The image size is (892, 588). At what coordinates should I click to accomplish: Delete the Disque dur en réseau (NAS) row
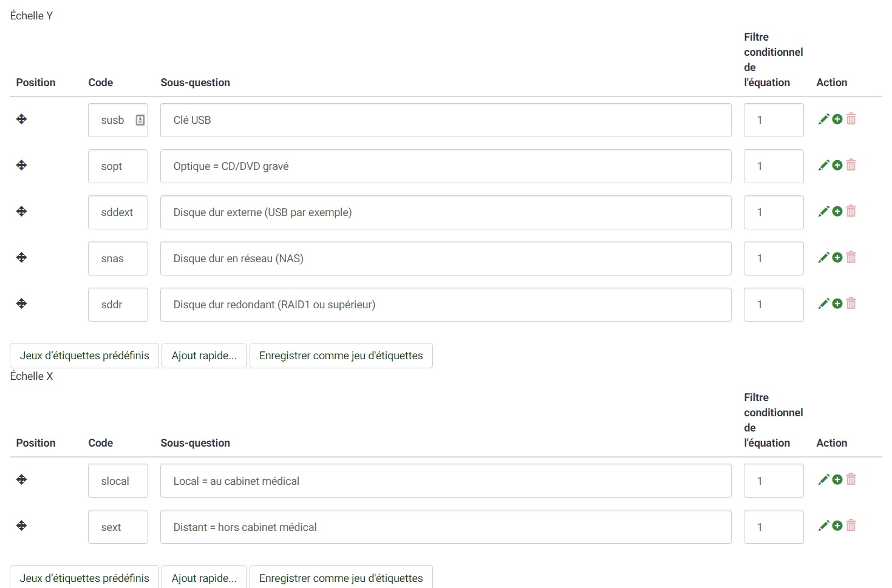[851, 257]
